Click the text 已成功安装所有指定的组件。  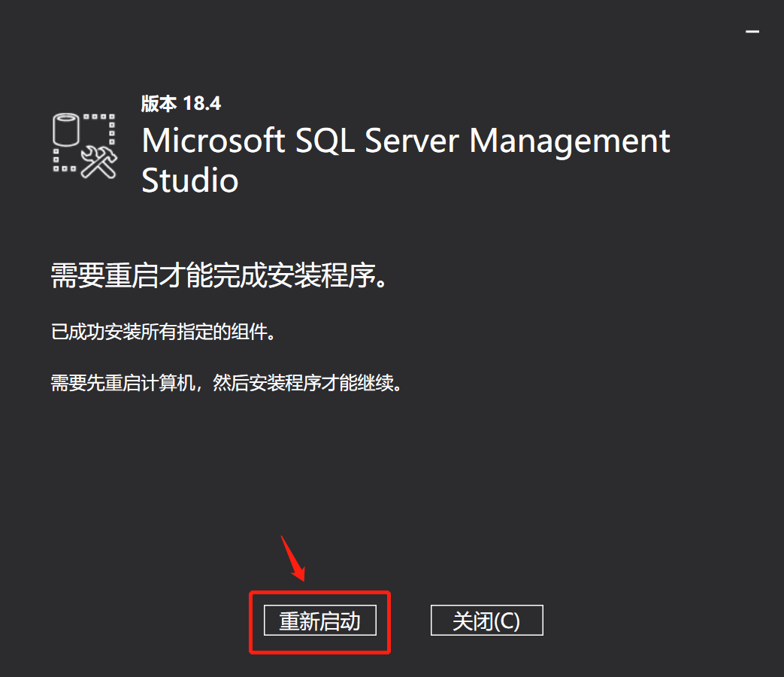[x=164, y=332]
